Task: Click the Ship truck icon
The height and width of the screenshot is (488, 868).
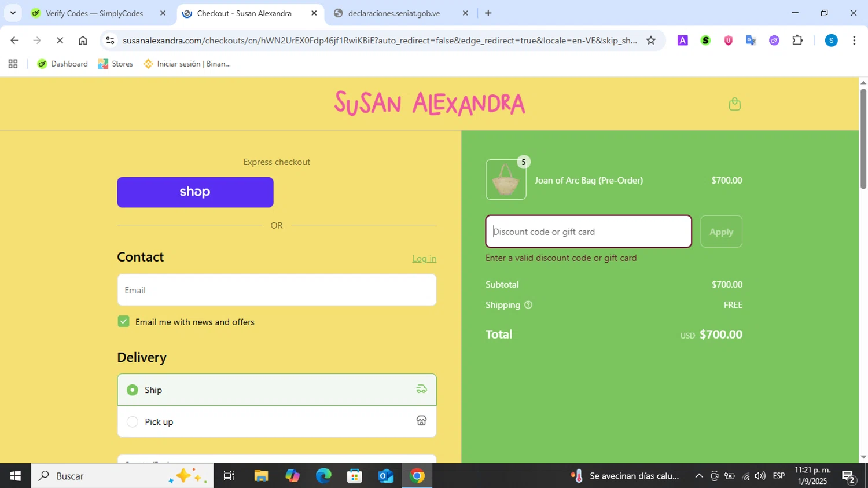Action: 421,390
